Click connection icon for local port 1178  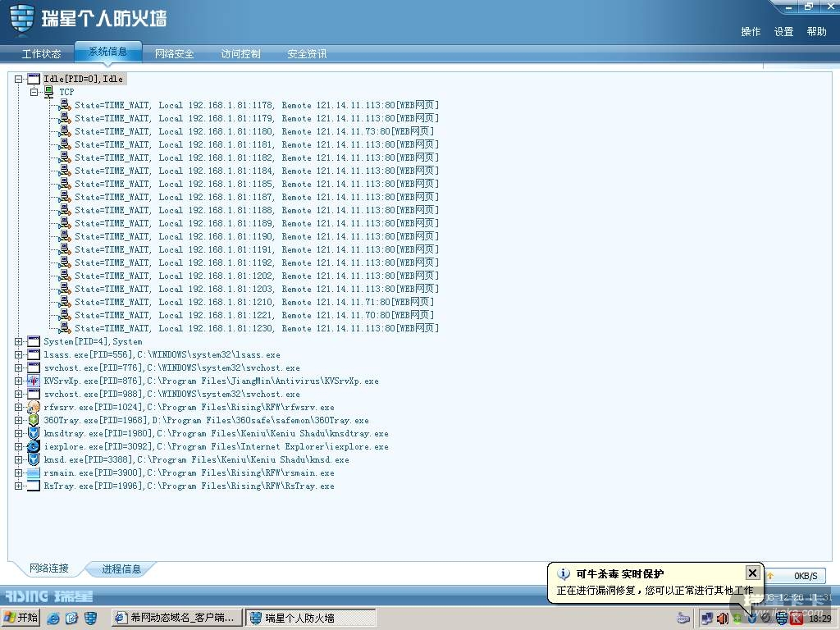(65, 105)
